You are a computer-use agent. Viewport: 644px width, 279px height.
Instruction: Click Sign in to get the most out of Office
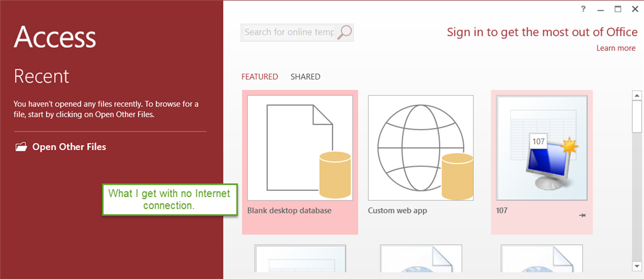tap(542, 32)
